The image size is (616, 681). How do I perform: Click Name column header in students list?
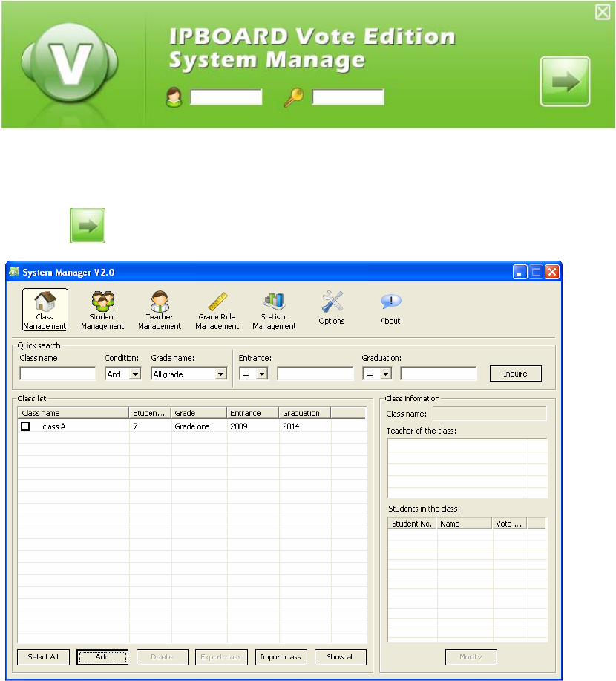465,523
